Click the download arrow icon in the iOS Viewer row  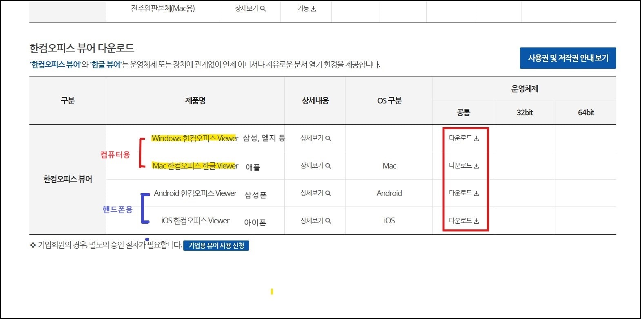click(476, 221)
